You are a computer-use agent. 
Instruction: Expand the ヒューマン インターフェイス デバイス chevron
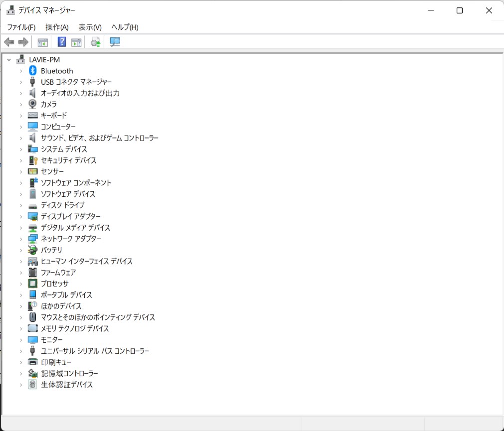coord(21,262)
